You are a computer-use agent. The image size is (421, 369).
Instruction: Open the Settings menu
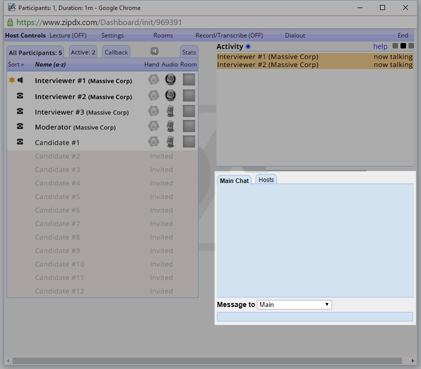click(x=112, y=35)
